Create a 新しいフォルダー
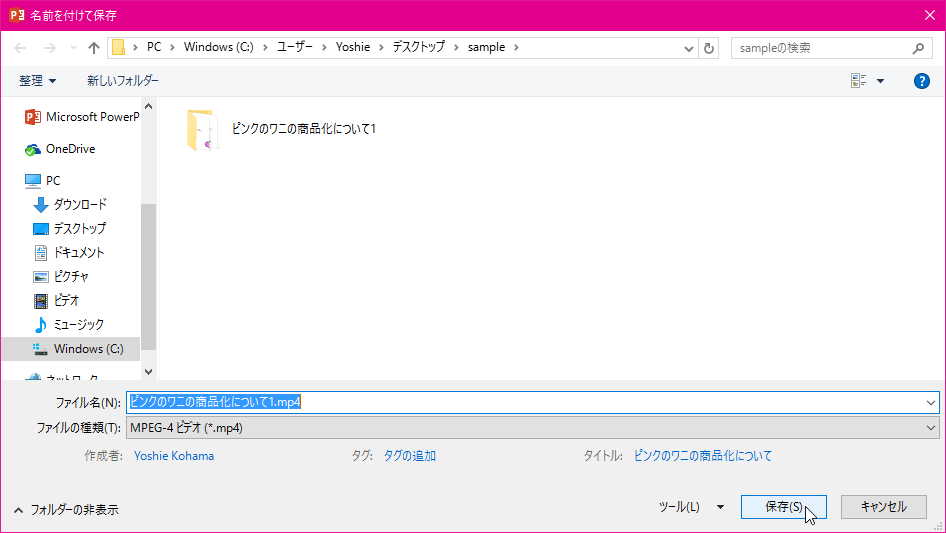Viewport: 946px width, 533px height. click(123, 81)
